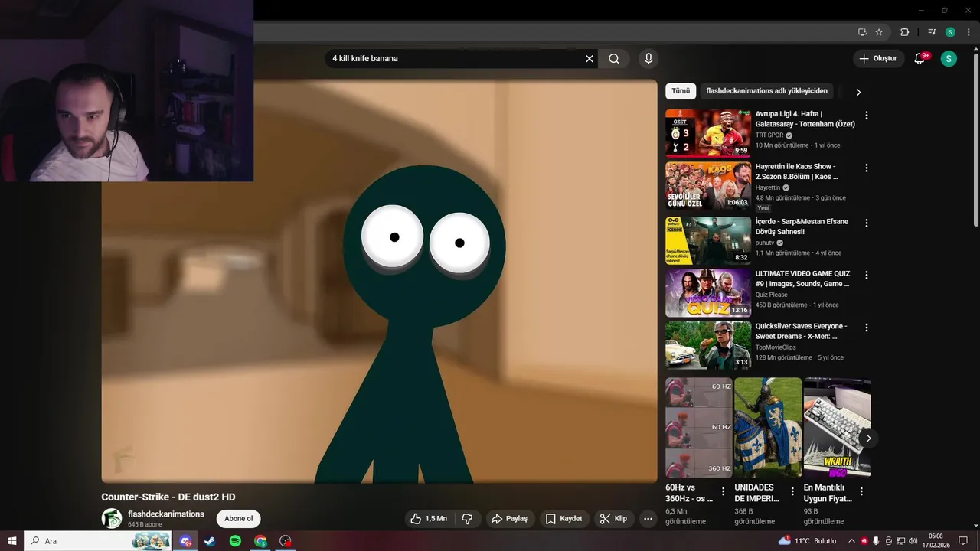Open Chrome three-dot menu

pos(969,32)
